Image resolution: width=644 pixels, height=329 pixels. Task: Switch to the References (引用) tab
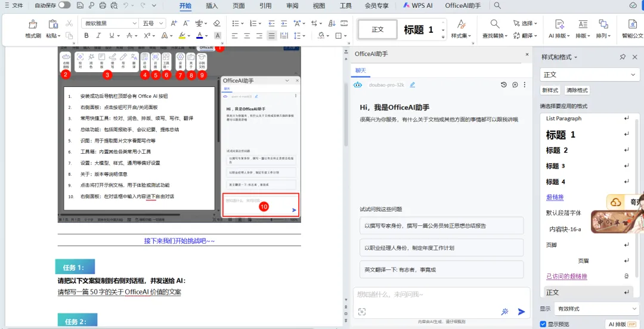[x=265, y=6]
